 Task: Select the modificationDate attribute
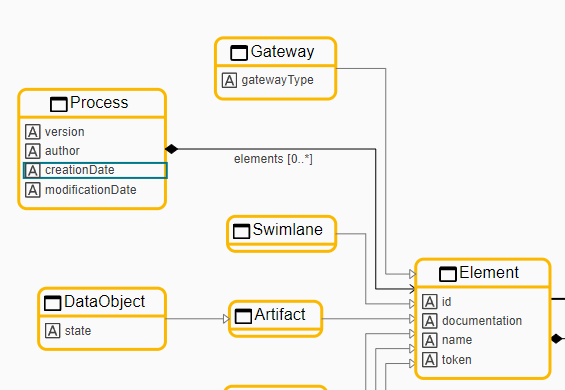click(x=92, y=190)
